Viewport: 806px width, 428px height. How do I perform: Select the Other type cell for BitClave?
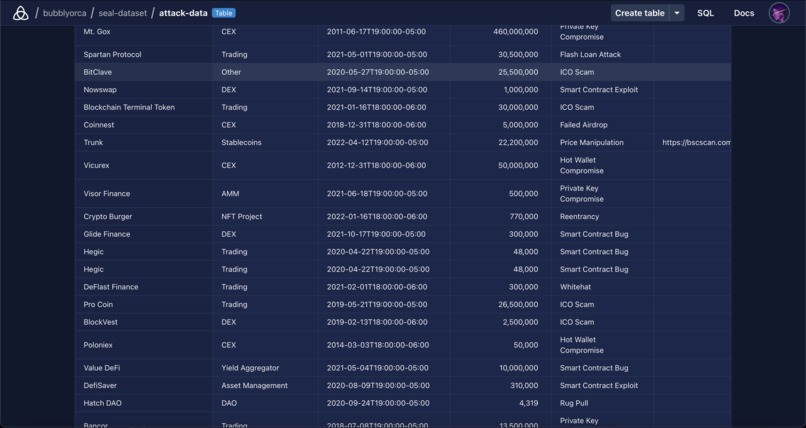[266, 72]
